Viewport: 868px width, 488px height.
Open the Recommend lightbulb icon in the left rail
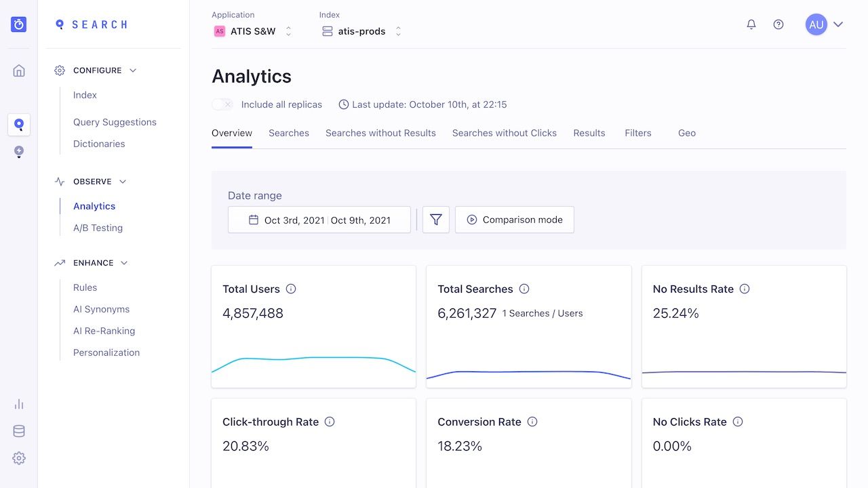(x=19, y=152)
